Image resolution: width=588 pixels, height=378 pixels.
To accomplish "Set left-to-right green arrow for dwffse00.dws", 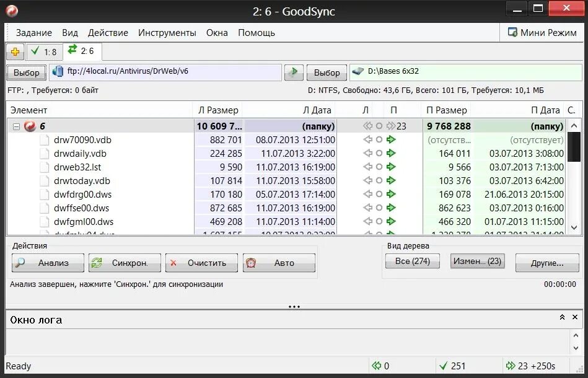I will 391,208.
